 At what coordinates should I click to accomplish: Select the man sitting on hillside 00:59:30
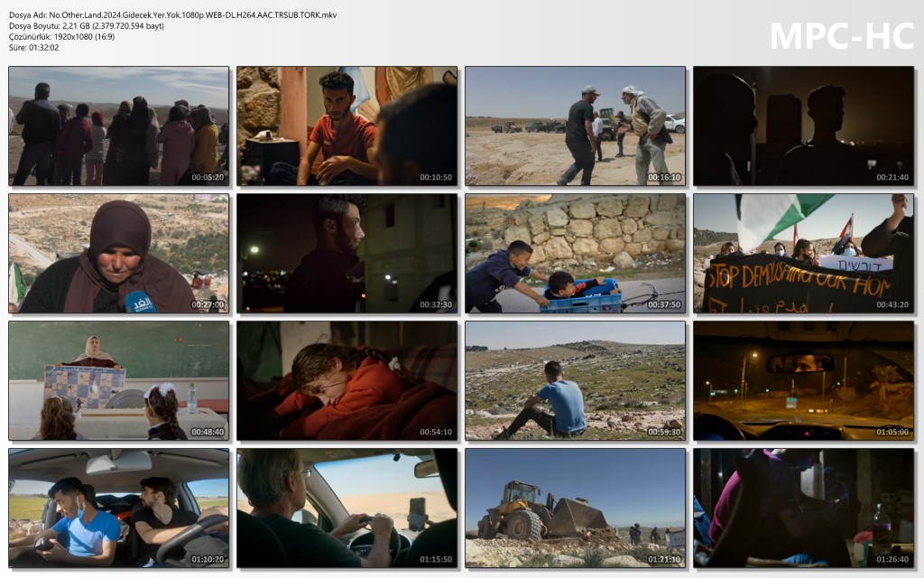click(x=575, y=381)
